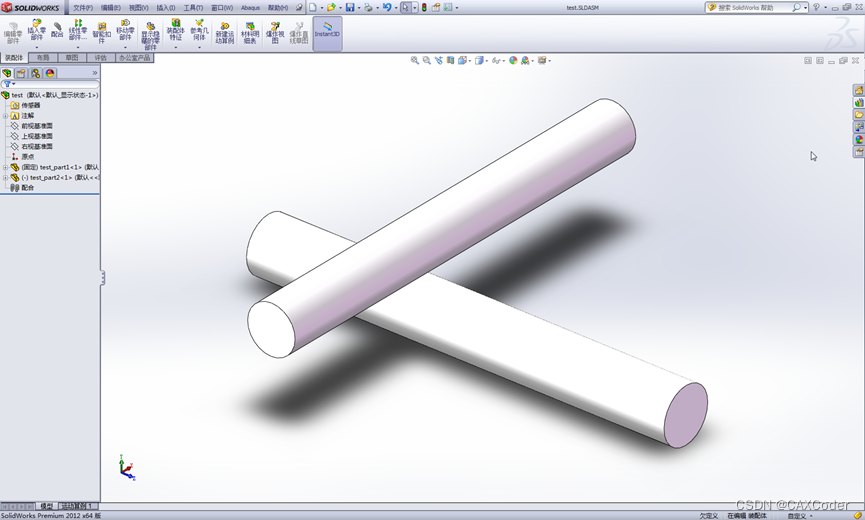865x520 pixels.
Task: Expand the (-) test_part2<1> tree node
Action: coord(5,177)
